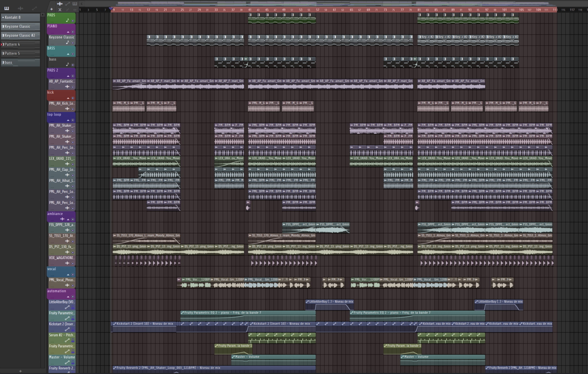Click the playhead marker at bar 9

coord(111,9)
